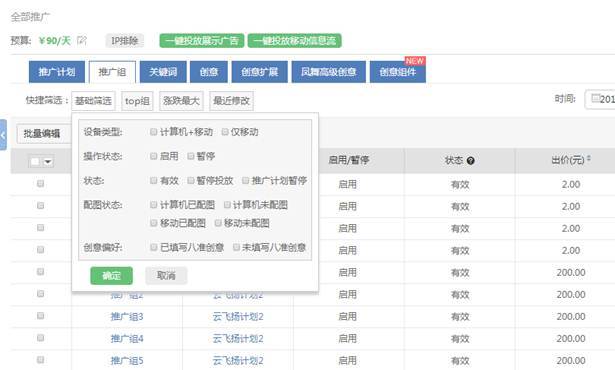Select the row checkbox for 推广组5

(40, 360)
